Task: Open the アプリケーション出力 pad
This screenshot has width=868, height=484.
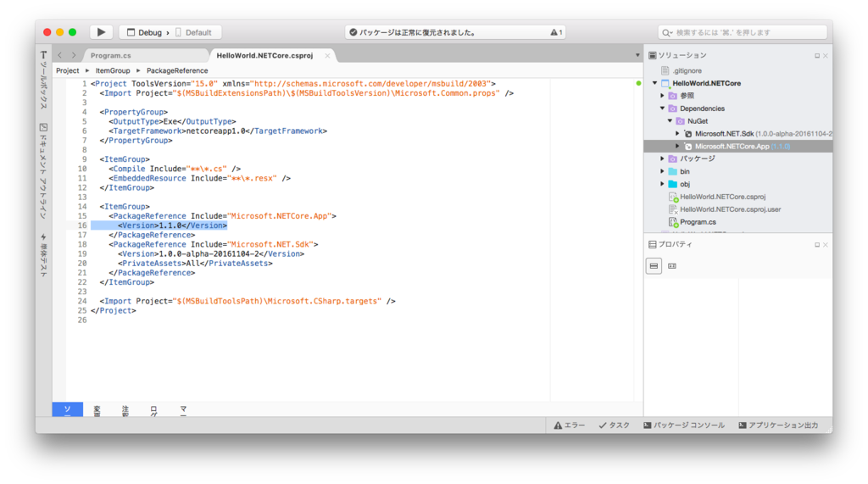Action: click(778, 426)
